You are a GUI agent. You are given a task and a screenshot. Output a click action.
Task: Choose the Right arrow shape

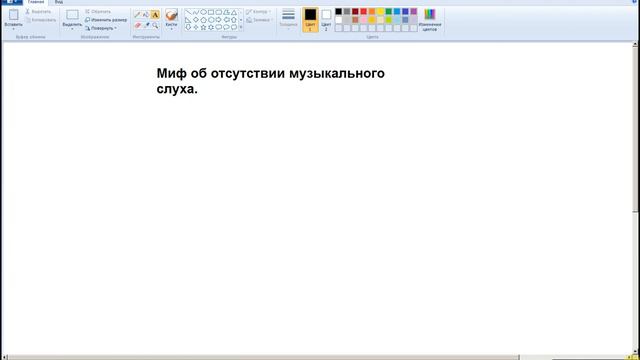(x=218, y=20)
